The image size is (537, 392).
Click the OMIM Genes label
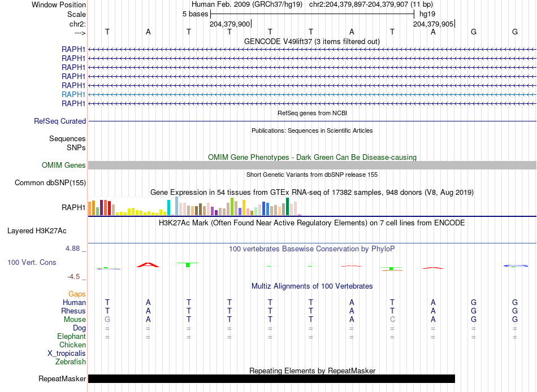pos(64,165)
